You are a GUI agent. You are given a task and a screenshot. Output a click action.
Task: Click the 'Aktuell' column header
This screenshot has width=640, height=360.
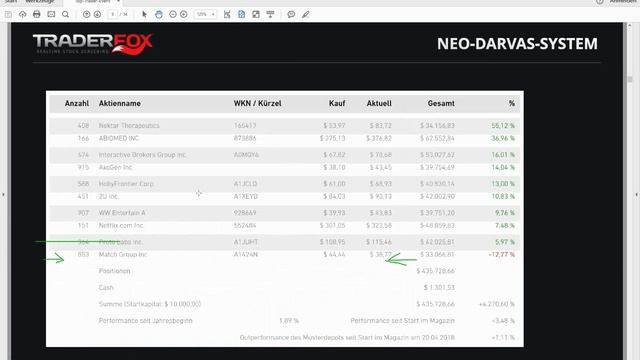pos(379,103)
